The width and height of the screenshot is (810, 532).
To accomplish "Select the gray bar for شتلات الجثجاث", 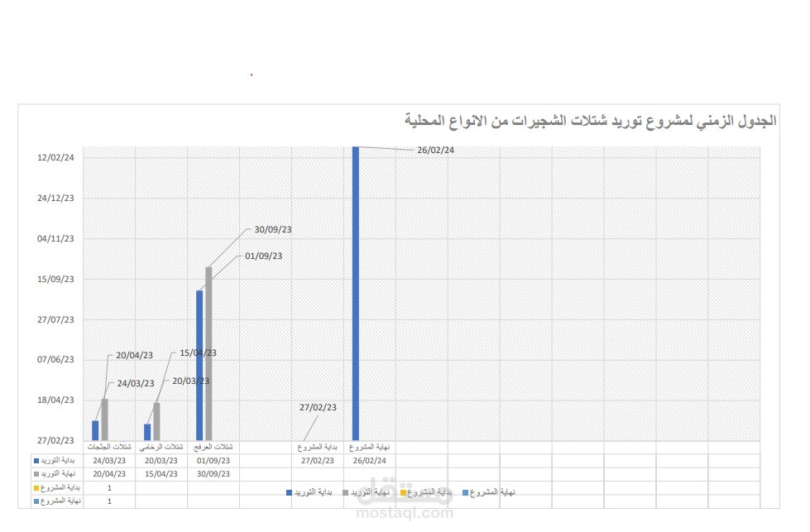I will [x=105, y=419].
